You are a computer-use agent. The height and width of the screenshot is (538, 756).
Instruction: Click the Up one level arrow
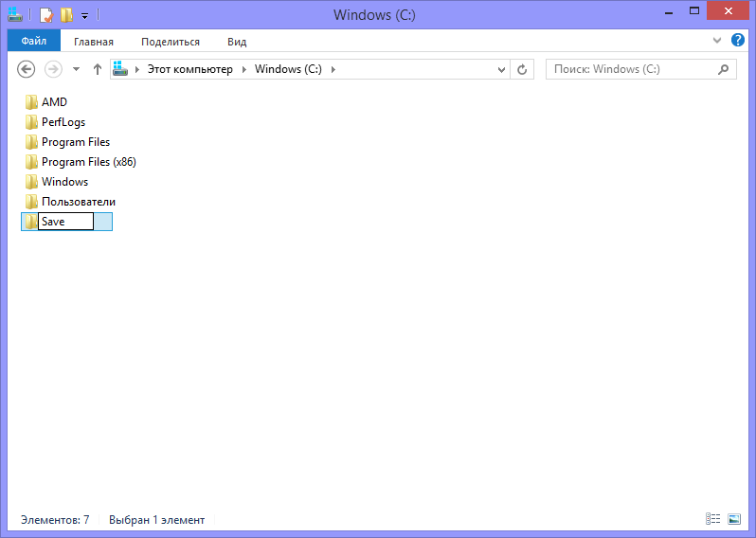tap(98, 69)
